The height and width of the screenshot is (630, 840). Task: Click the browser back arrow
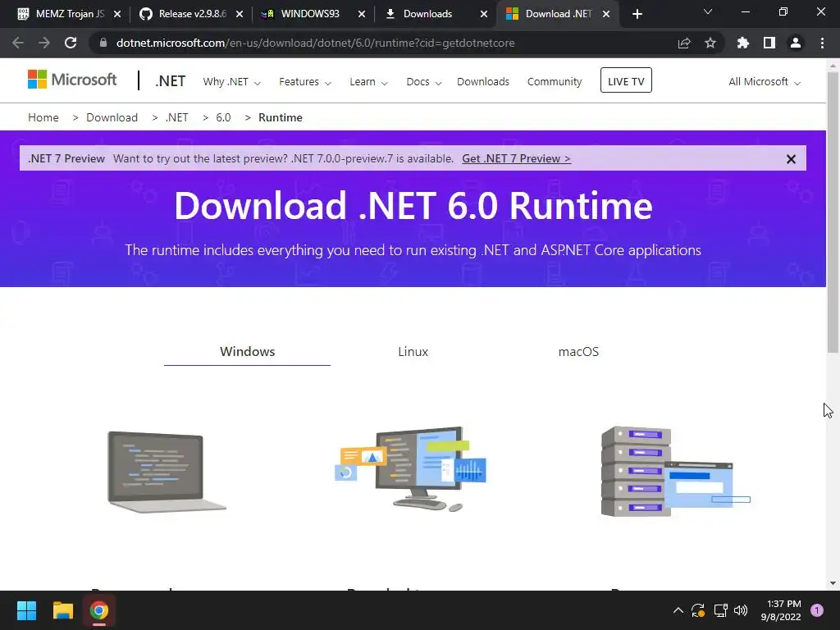(18, 43)
